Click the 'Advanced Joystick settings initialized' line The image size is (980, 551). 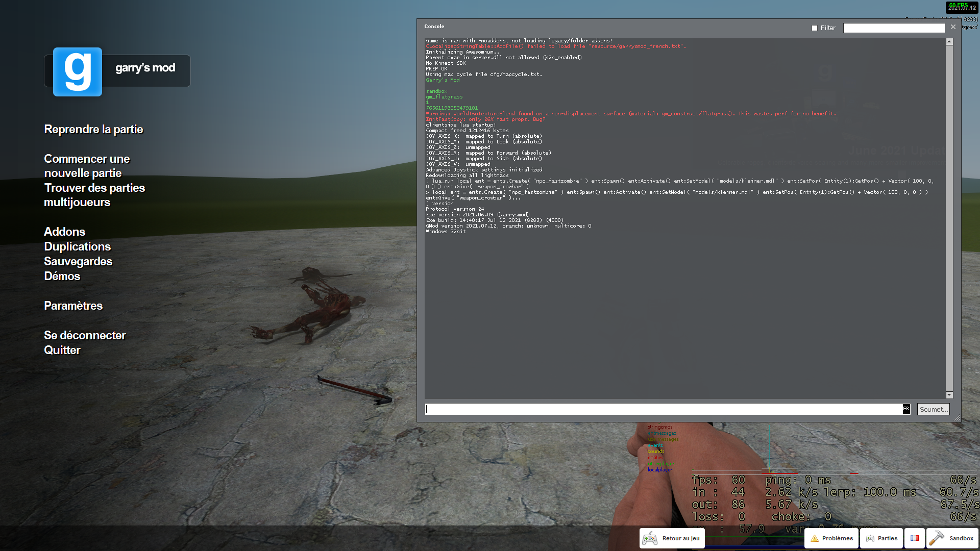pos(484,170)
